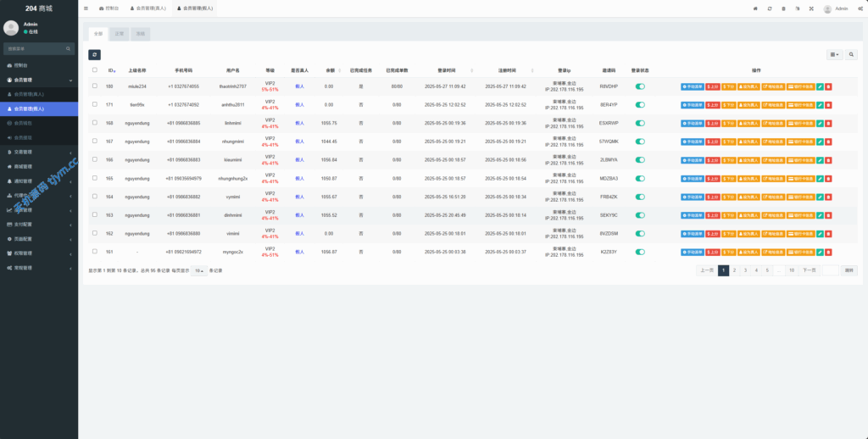Click the fullscreen icon in the top header

(x=811, y=8)
